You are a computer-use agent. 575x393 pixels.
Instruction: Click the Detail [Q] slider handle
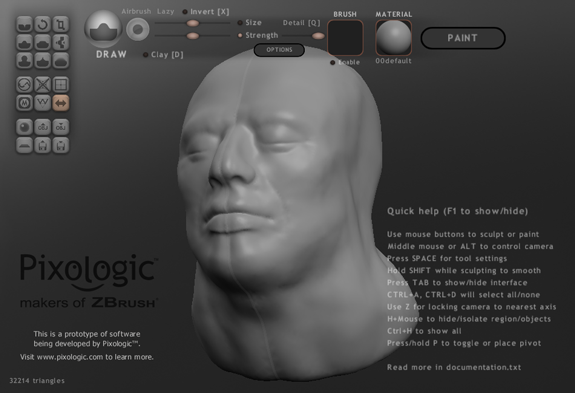click(x=318, y=36)
